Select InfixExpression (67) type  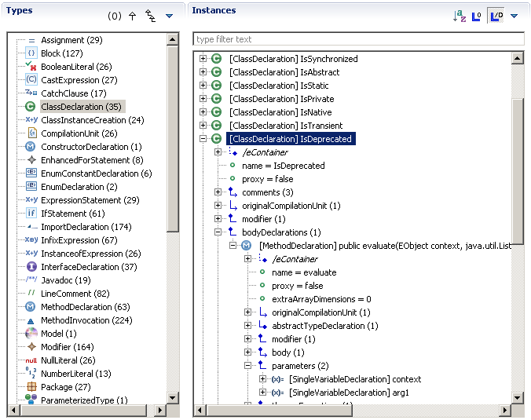pyautogui.click(x=79, y=240)
